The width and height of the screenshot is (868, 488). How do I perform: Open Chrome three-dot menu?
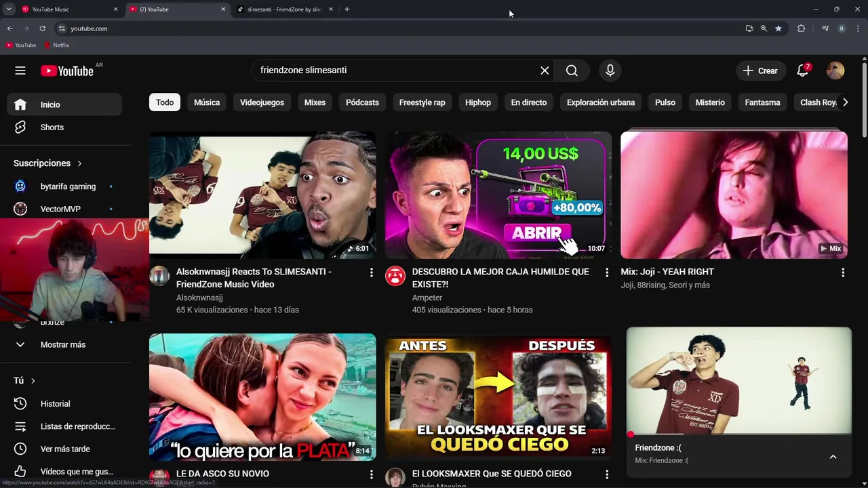pyautogui.click(x=858, y=28)
